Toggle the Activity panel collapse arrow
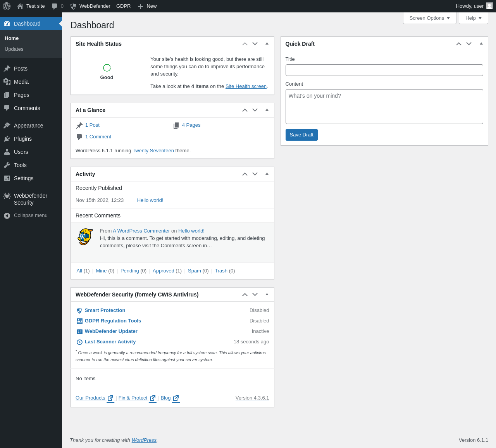The image size is (496, 448). pyautogui.click(x=267, y=174)
